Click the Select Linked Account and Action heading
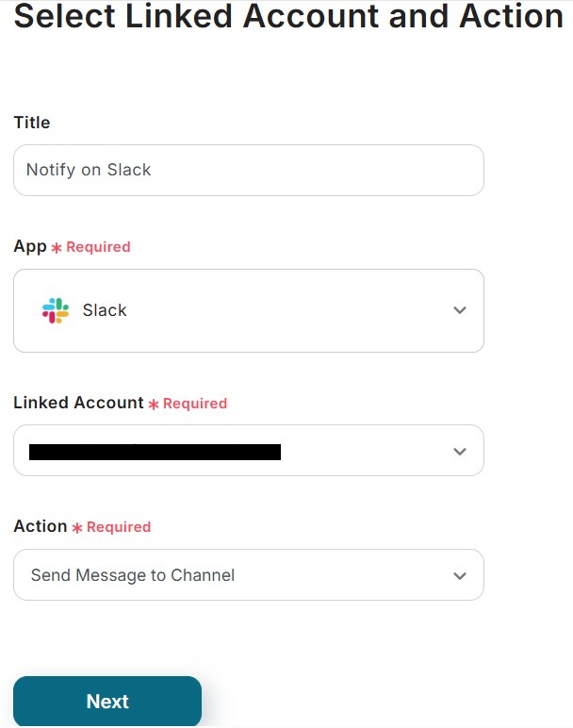This screenshot has width=573, height=728. (x=288, y=16)
